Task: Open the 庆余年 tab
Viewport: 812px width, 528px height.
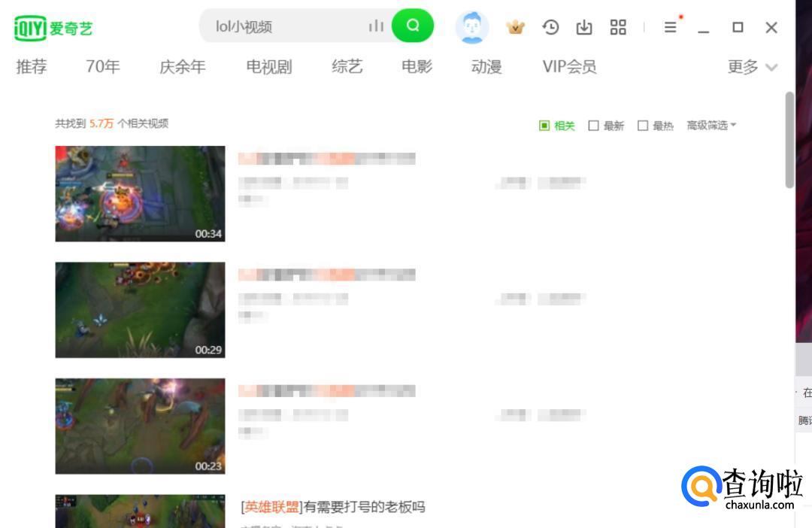Action: coord(182,67)
